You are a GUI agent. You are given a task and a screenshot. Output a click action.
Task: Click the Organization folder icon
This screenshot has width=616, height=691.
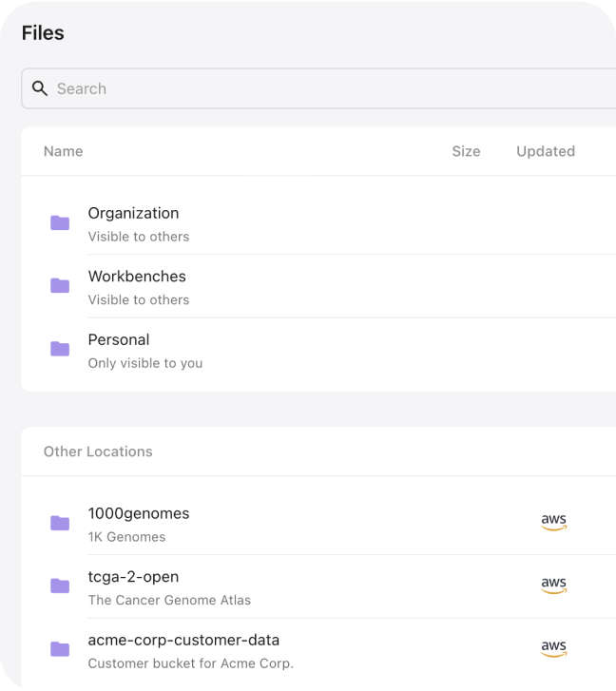coord(60,223)
